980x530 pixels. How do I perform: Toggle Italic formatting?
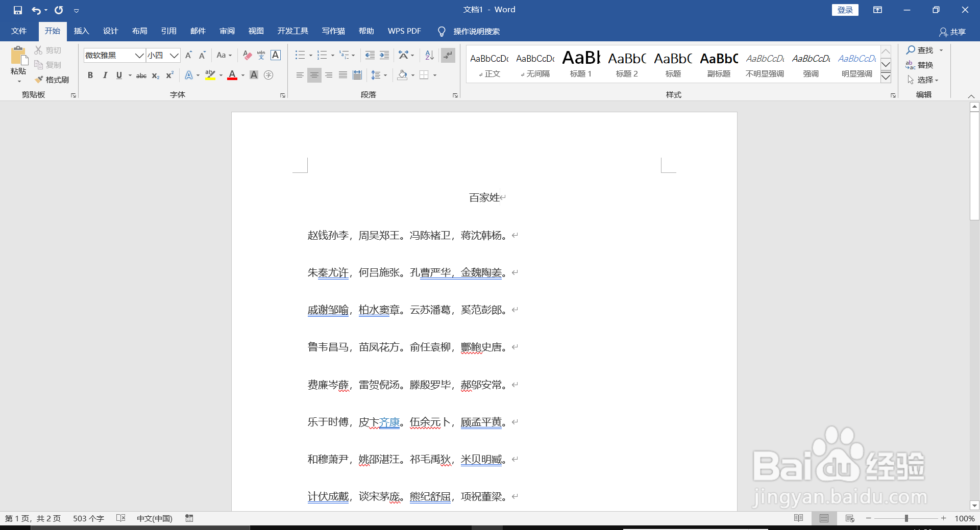tap(105, 75)
